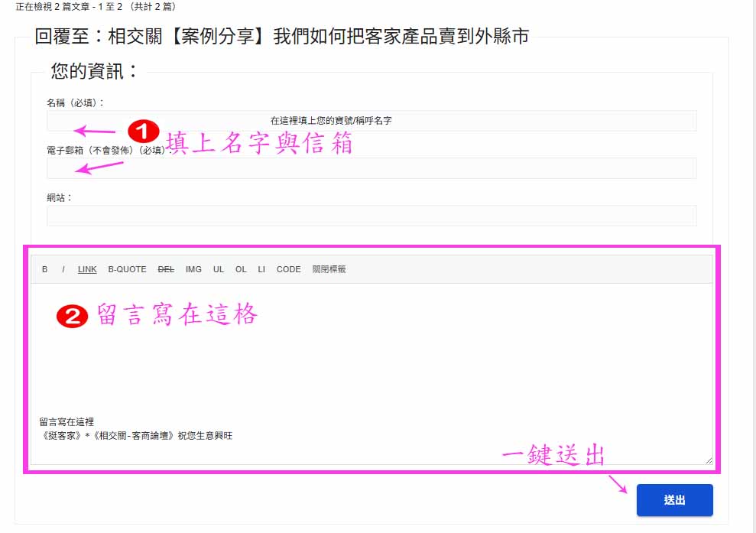Start an unordered list with UL
This screenshot has height=533, width=756.
click(219, 269)
